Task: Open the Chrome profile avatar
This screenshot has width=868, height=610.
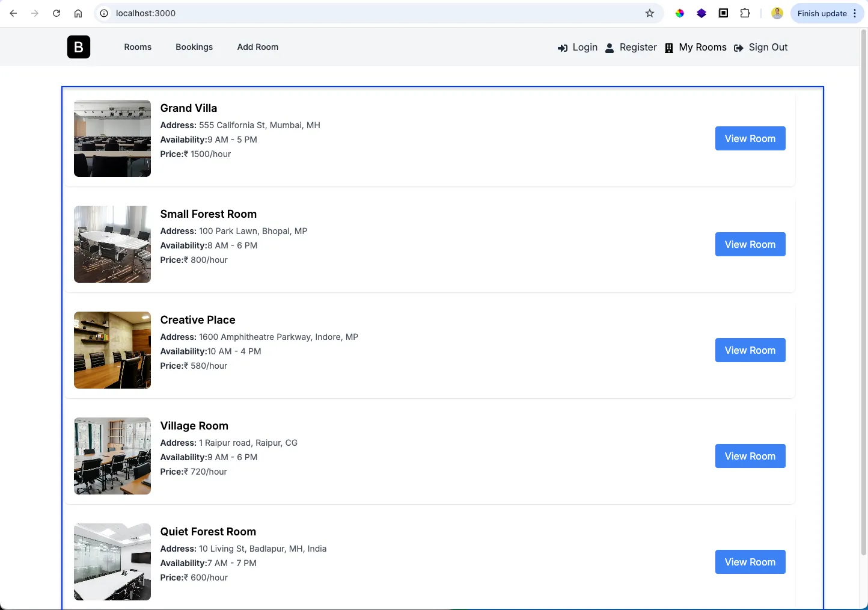Action: pyautogui.click(x=777, y=13)
